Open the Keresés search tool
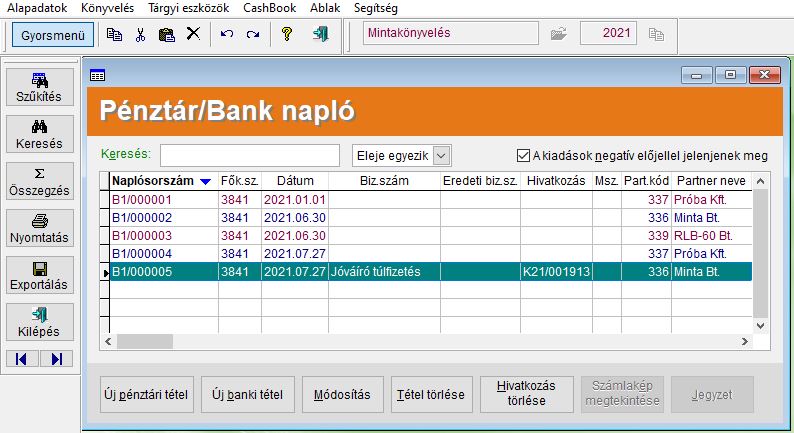794x433 pixels. click(x=39, y=134)
